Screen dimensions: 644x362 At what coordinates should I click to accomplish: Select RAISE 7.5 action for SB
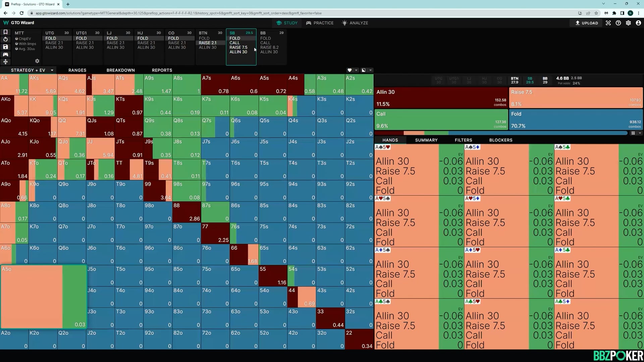[x=238, y=47]
